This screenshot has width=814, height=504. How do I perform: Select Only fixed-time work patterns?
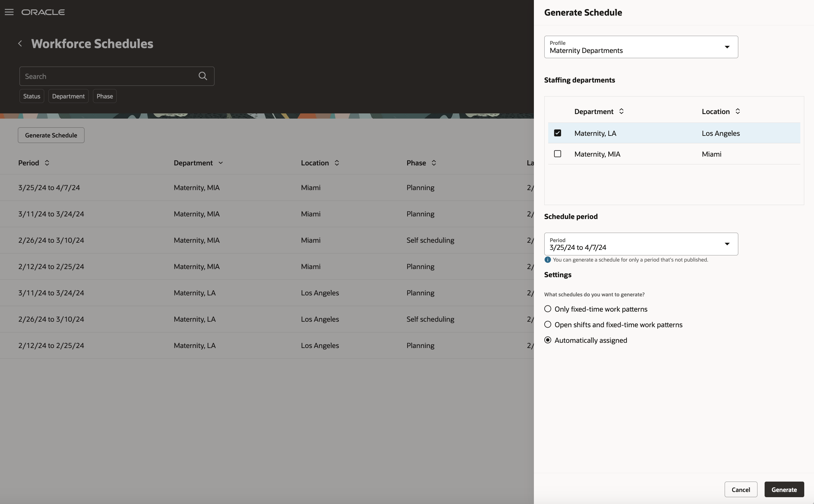click(x=548, y=309)
